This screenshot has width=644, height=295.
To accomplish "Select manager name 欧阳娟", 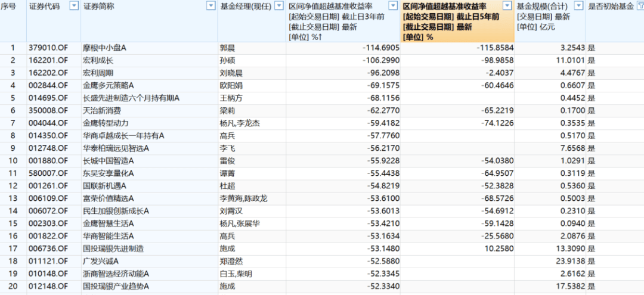I will click(x=230, y=86).
